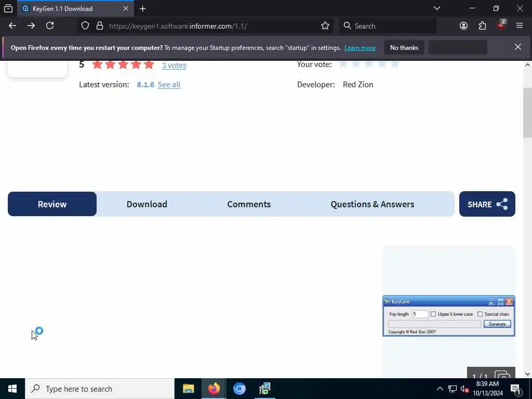Image resolution: width=532 pixels, height=399 pixels.
Task: Click scrollbar up arrow
Action: (x=527, y=65)
